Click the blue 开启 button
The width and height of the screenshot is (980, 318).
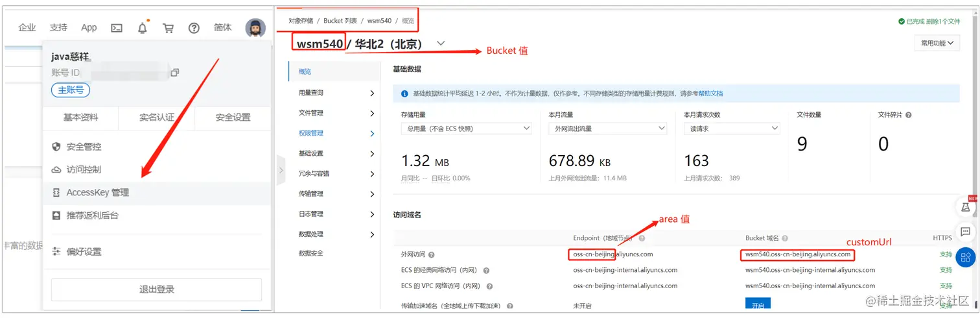(x=758, y=304)
